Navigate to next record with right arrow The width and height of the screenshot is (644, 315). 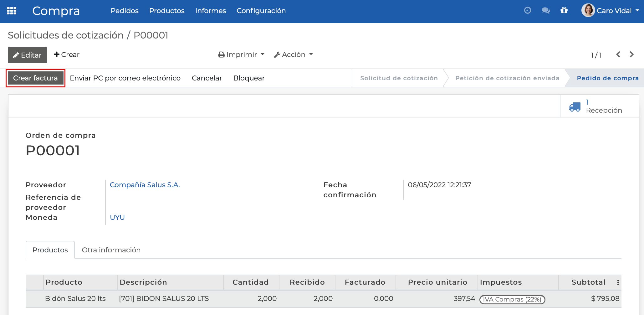(x=631, y=54)
